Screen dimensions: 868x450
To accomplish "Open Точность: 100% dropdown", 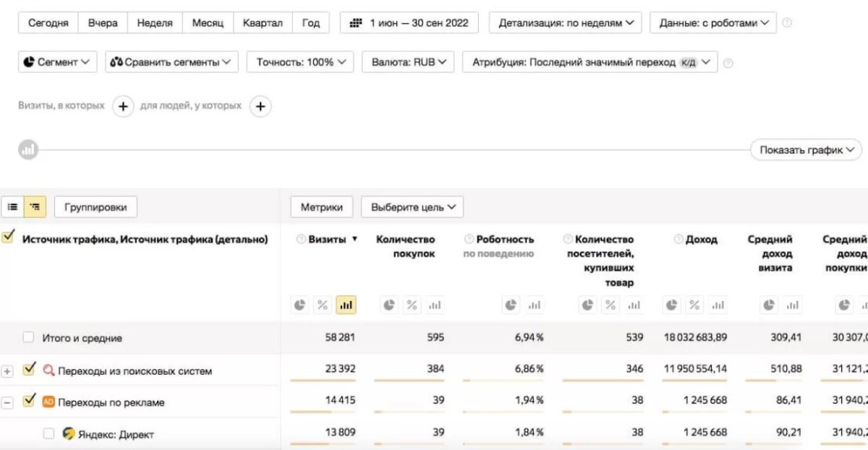I will tap(300, 62).
